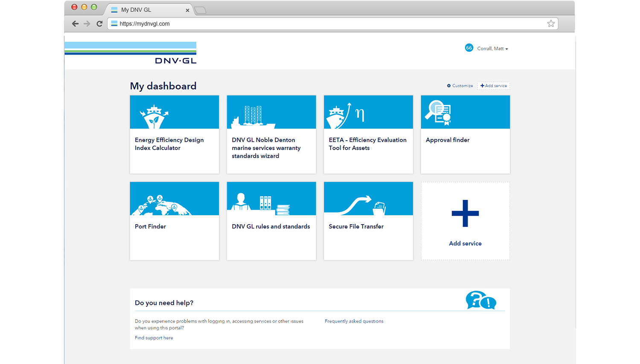This screenshot has width=640, height=364.
Task: Click the Add service label under plus
Action: pos(465,244)
